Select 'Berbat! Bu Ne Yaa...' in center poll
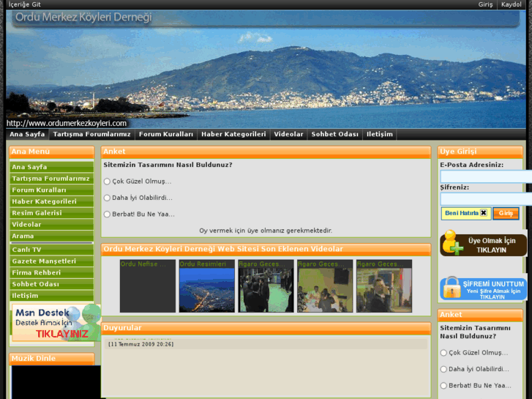The image size is (532, 399). tap(107, 215)
